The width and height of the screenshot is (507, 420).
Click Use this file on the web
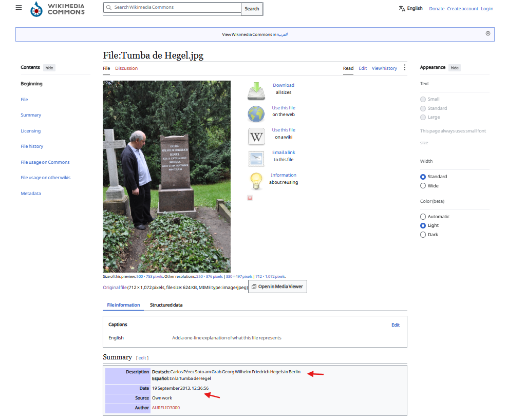(x=284, y=108)
